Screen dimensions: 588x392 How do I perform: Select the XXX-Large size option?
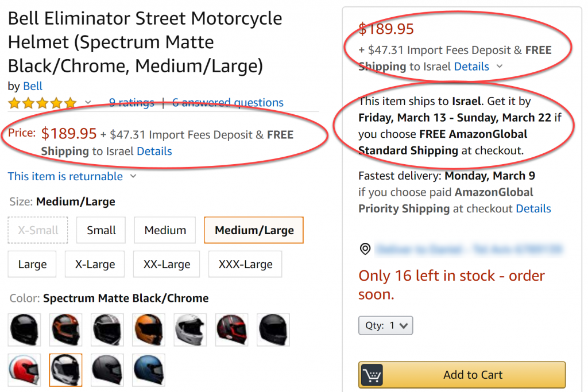(246, 265)
